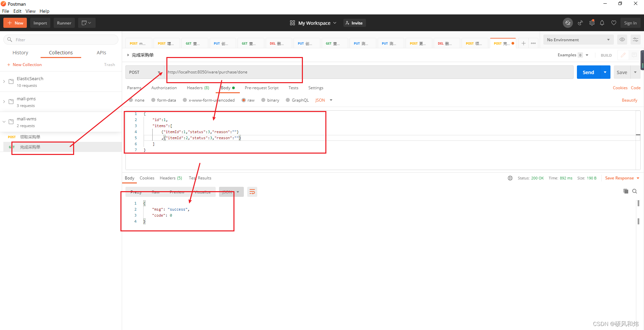Open the response JSON format dropdown

pos(231,192)
